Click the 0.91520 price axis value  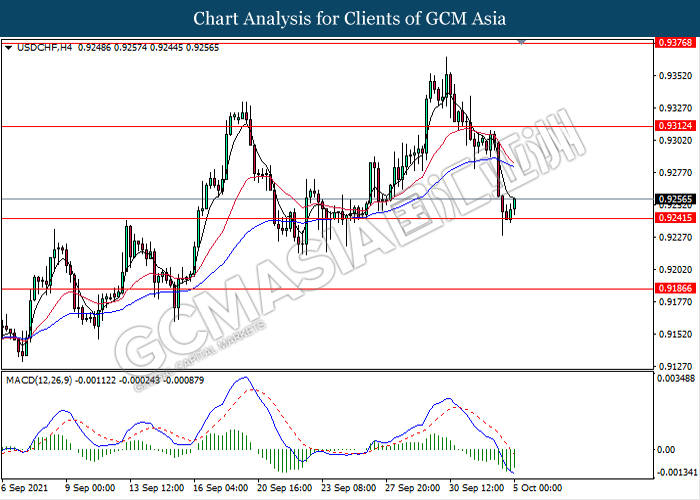point(675,334)
